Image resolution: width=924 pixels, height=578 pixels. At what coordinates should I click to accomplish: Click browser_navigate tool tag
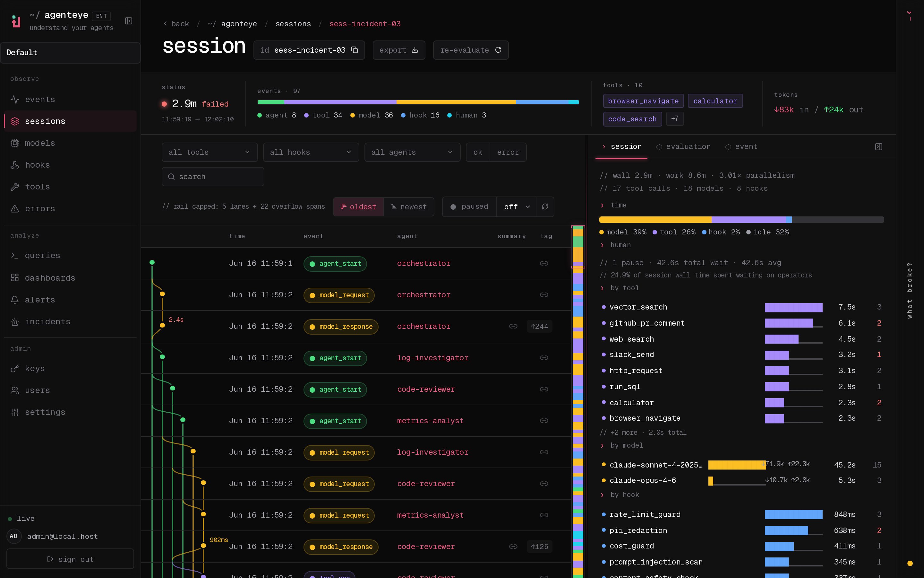pos(643,101)
